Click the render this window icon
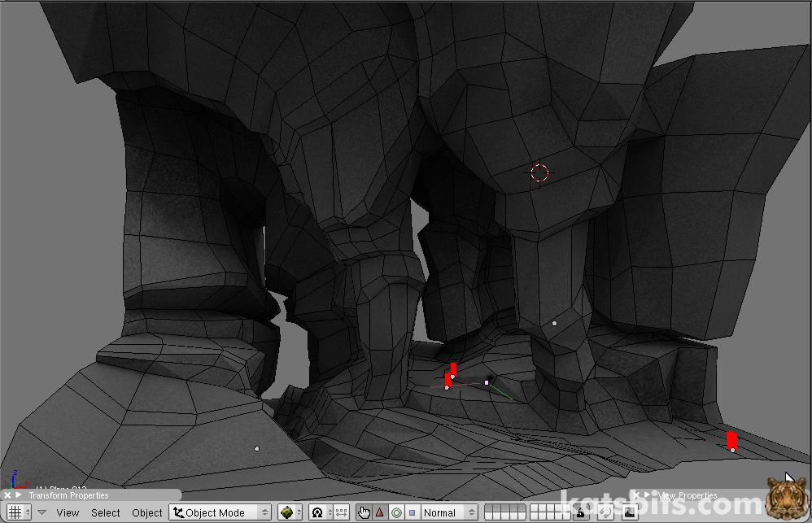812x523 pixels. pos(629,512)
